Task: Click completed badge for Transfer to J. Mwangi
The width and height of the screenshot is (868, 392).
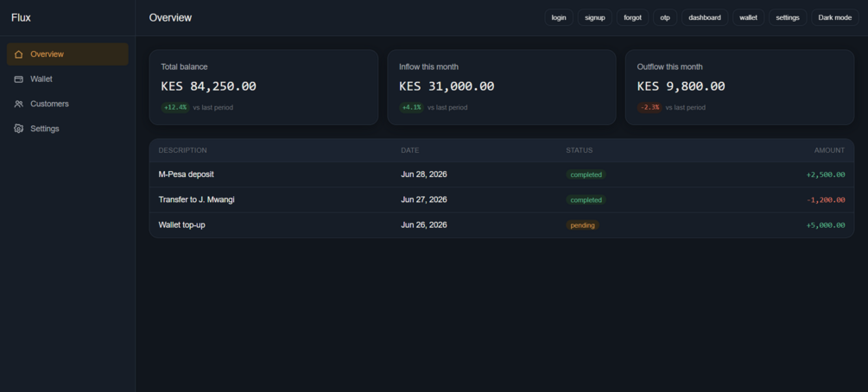Action: [x=586, y=199]
